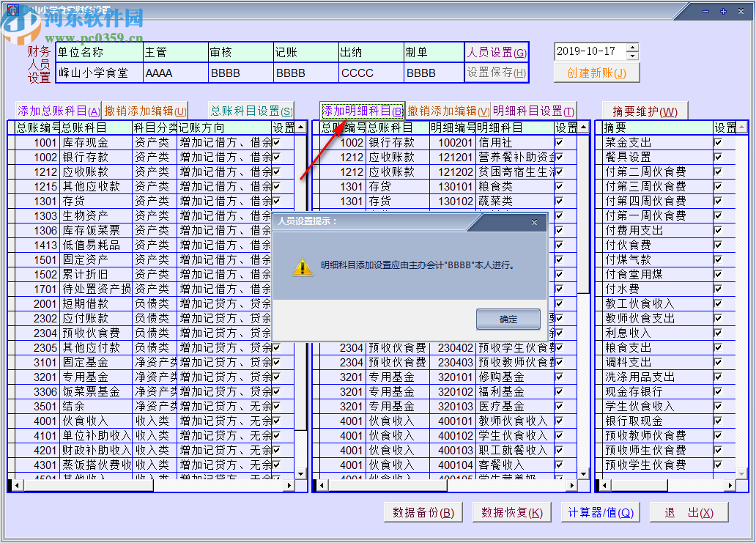
Task: Toggle the checkbox for 4001 伙食收入 in ledger list
Action: [277, 421]
